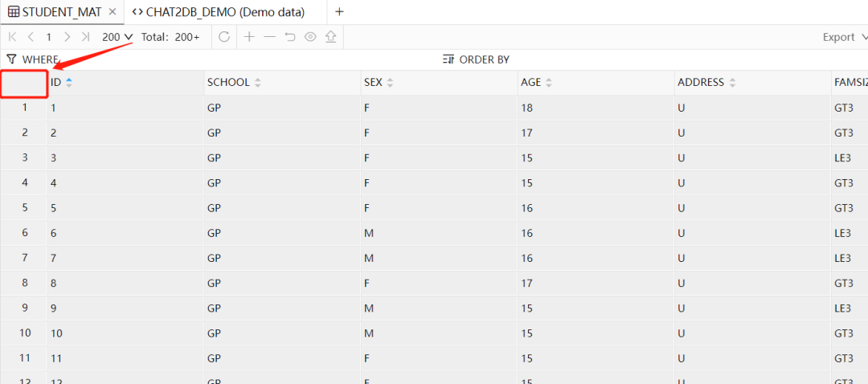868x384 pixels.
Task: Open the Export dropdown menu
Action: tap(842, 37)
